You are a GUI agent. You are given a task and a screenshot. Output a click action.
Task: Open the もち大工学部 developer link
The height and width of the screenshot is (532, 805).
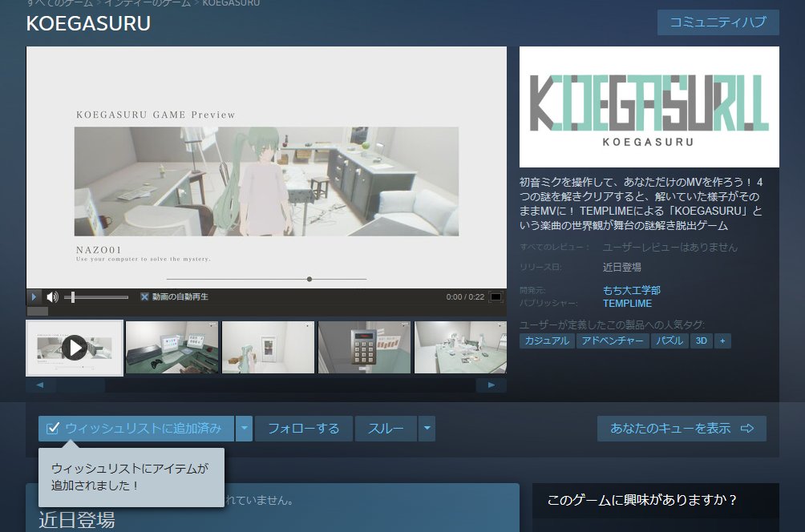[631, 290]
